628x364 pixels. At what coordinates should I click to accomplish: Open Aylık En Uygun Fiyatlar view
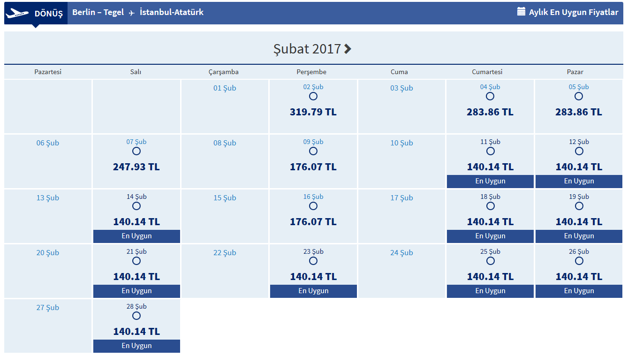[x=573, y=12]
